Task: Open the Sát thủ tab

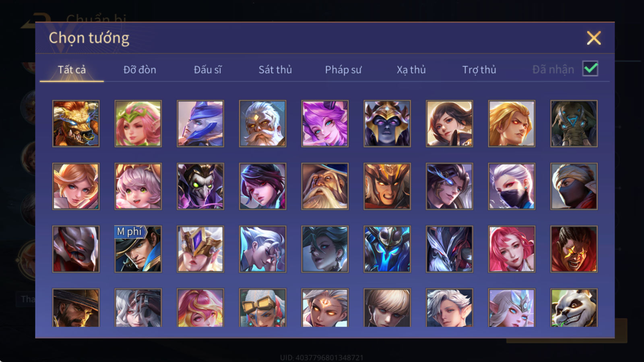Action: (x=275, y=70)
